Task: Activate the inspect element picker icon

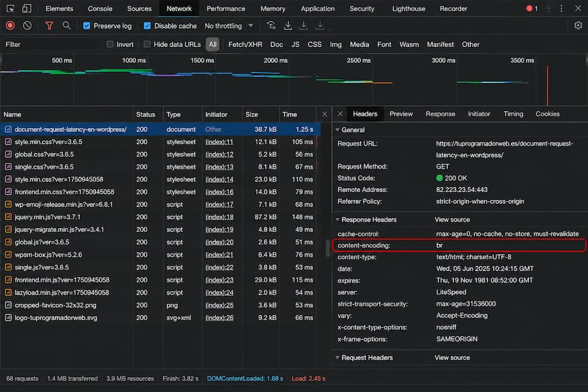Action: click(10, 8)
